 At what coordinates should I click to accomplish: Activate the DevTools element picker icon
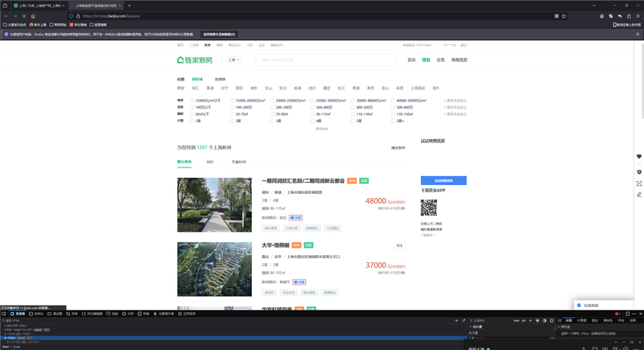click(4, 314)
